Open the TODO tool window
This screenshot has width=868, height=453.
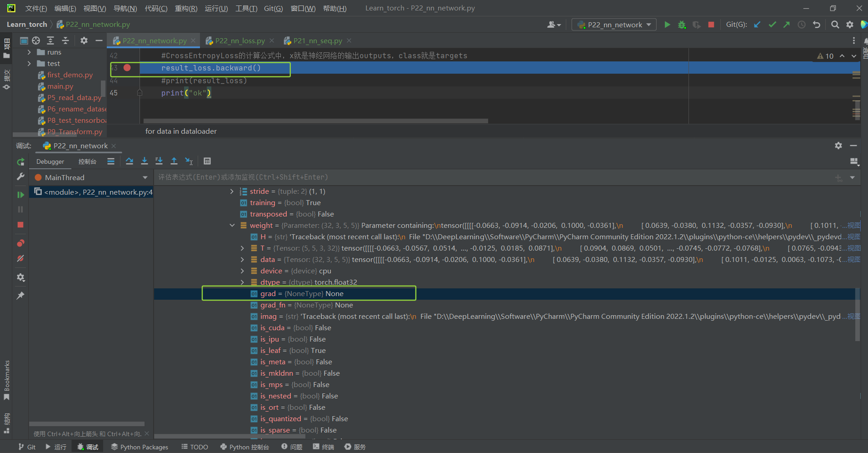point(195,447)
